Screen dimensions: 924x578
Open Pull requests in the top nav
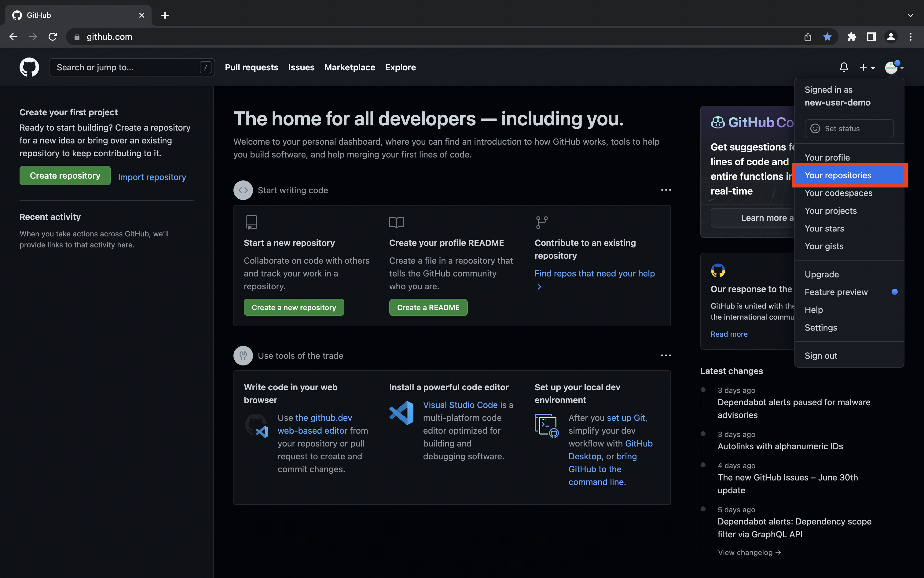tap(251, 67)
